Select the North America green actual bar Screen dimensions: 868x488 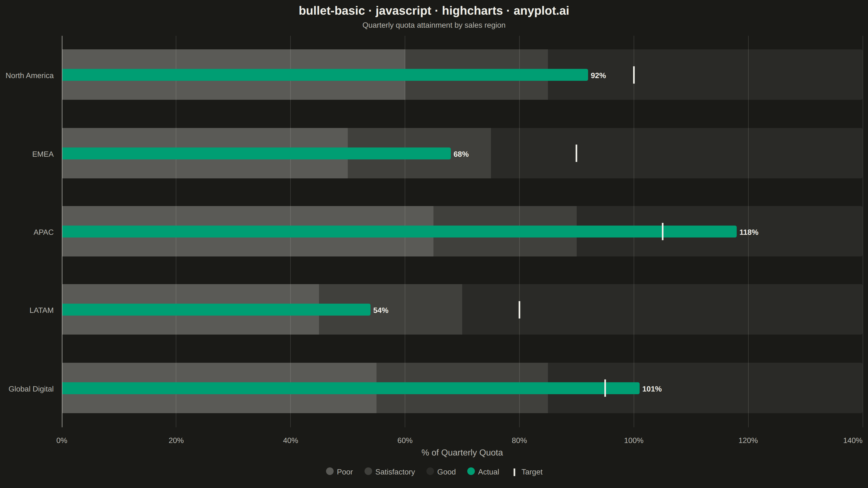click(x=325, y=75)
